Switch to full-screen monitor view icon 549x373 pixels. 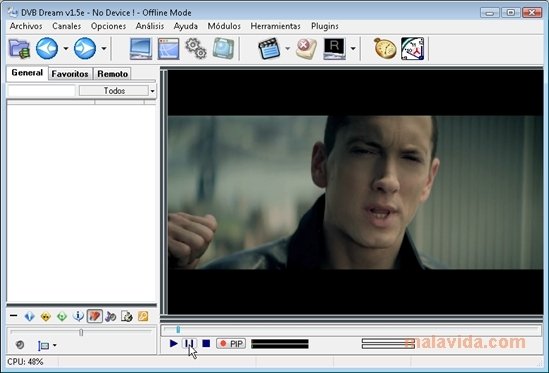141,49
